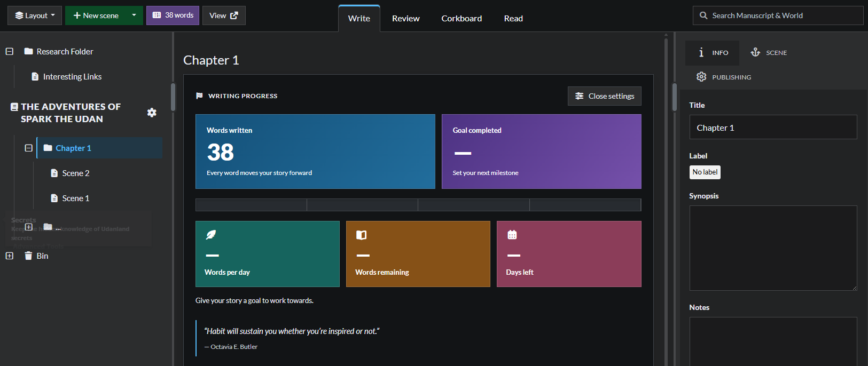Click the Interesting Links document icon
The width and height of the screenshot is (868, 366).
35,77
